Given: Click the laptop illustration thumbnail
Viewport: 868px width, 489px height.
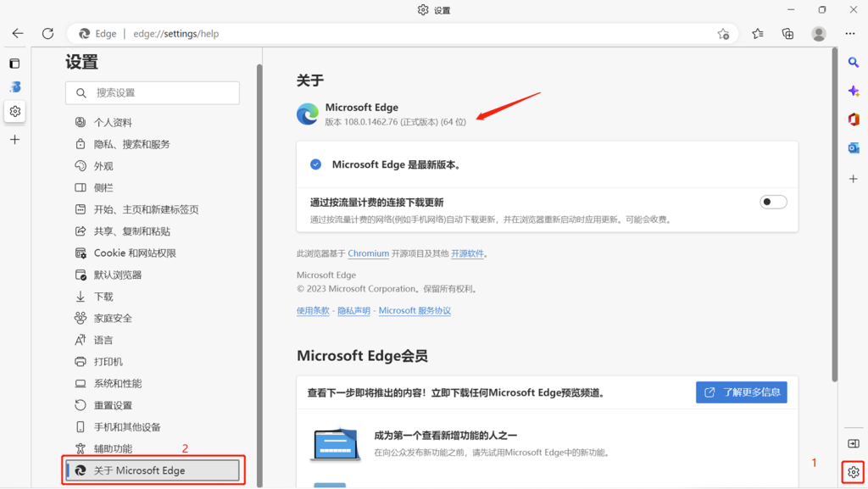Looking at the screenshot, I should (x=336, y=443).
